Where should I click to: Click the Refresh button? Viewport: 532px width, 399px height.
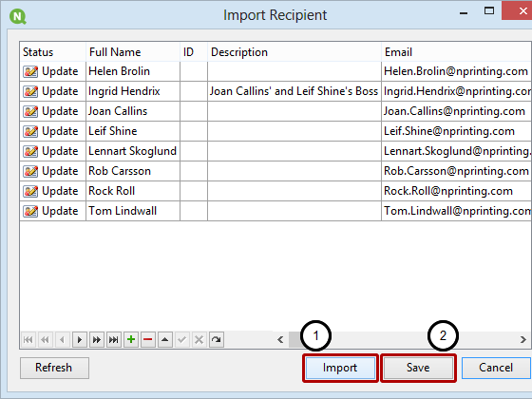pos(54,368)
